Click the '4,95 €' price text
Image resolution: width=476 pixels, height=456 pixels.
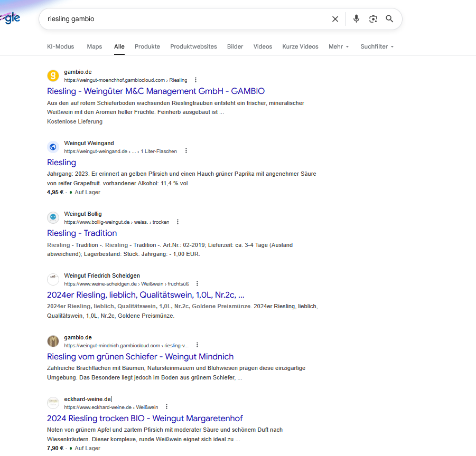tap(55, 192)
